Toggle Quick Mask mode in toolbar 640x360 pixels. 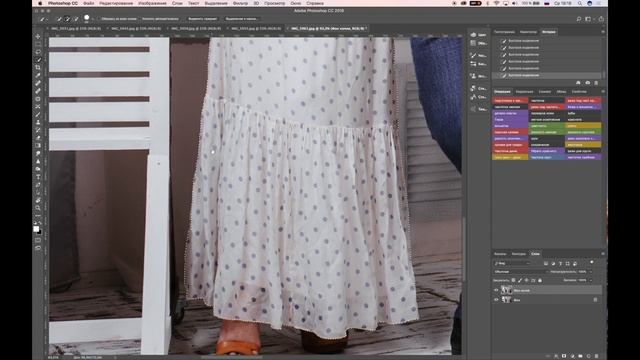[x=38, y=240]
